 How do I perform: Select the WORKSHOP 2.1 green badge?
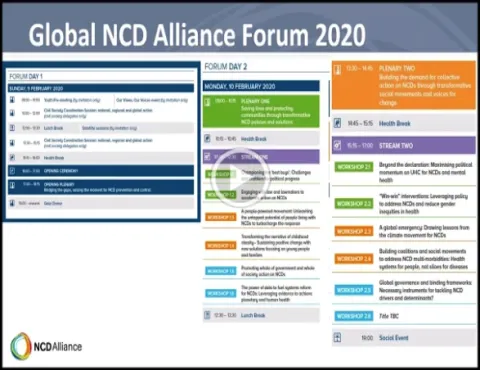click(x=354, y=167)
